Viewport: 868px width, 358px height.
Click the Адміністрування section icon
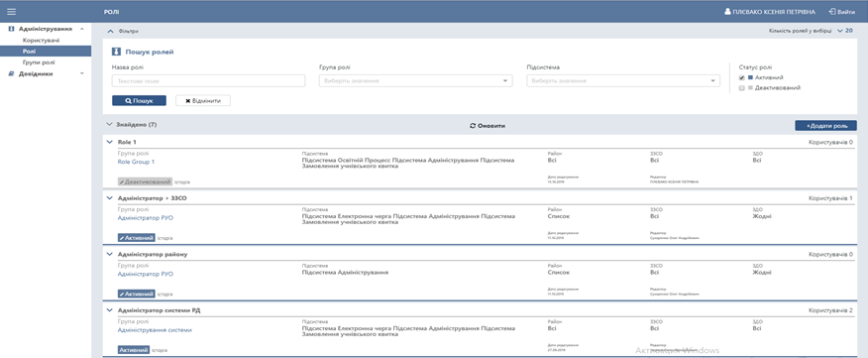point(12,29)
